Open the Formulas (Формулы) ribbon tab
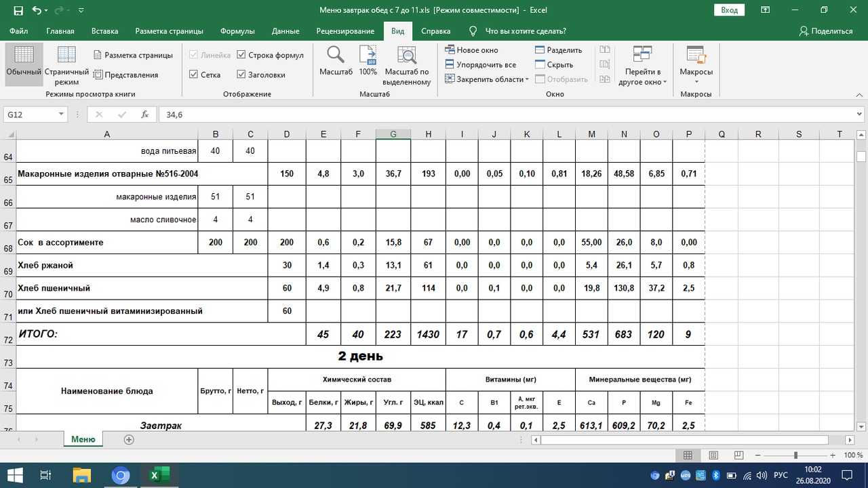This screenshot has width=868, height=488. click(x=237, y=31)
